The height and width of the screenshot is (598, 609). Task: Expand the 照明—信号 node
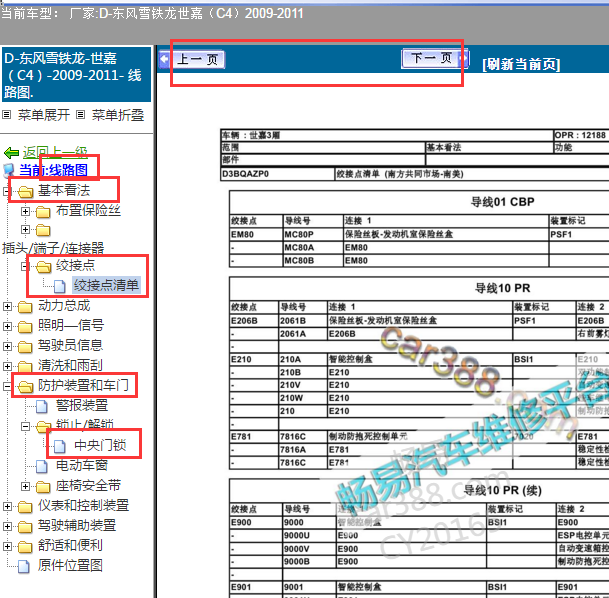click(7, 326)
